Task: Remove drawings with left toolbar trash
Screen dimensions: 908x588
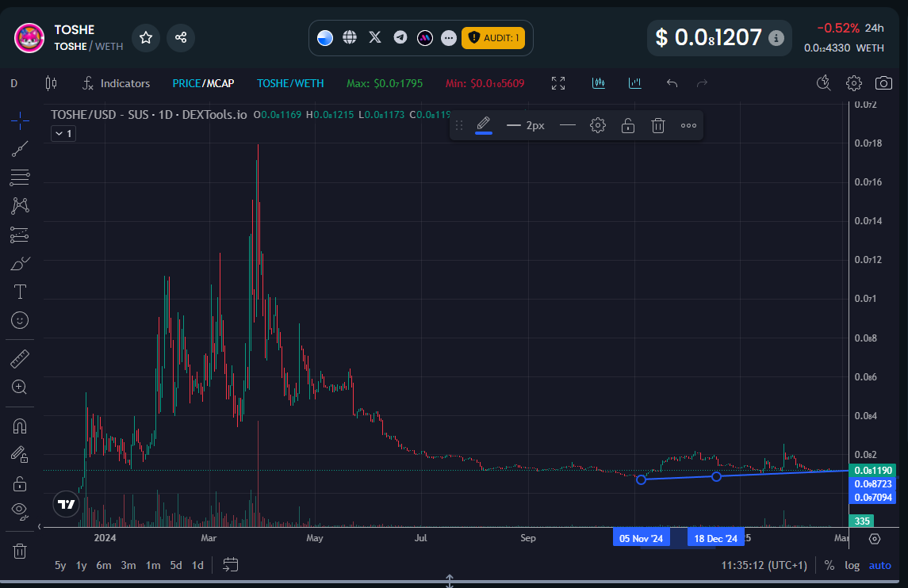Action: 20,551
